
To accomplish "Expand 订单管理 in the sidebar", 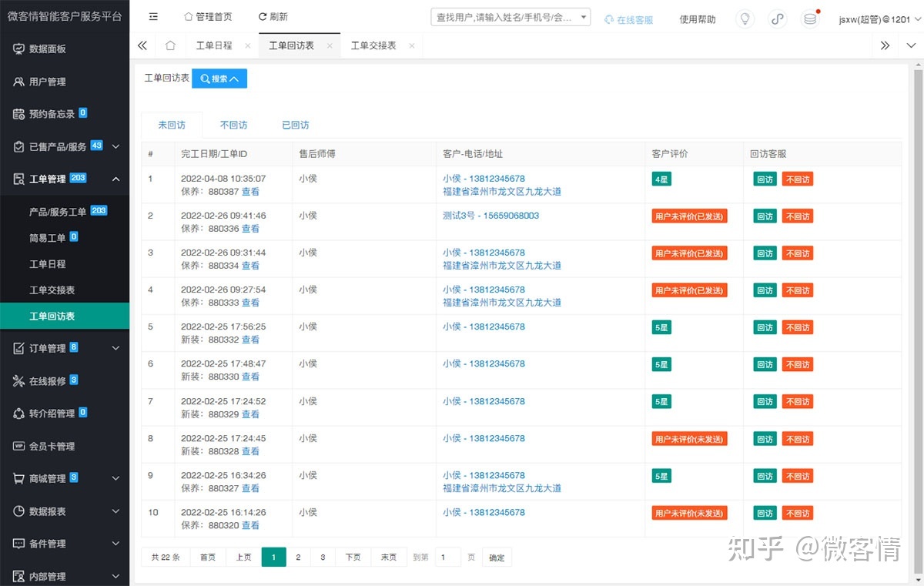I will (x=65, y=348).
